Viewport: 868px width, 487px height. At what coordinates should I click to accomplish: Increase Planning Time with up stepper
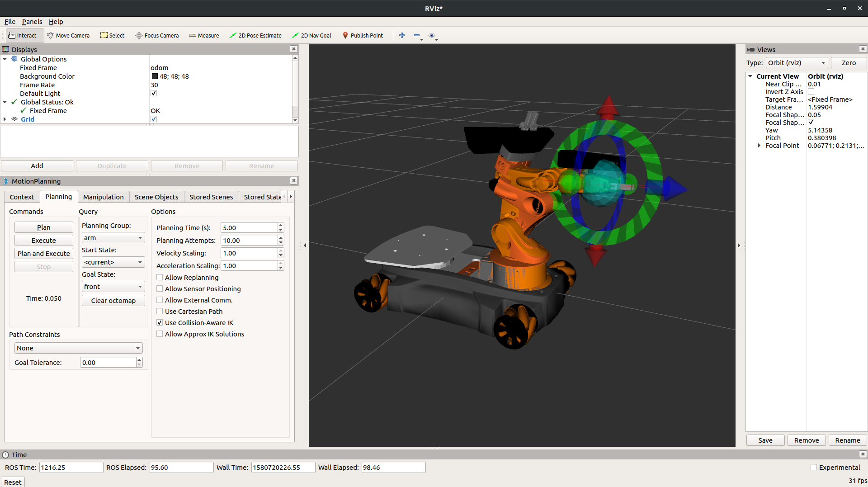pyautogui.click(x=281, y=225)
